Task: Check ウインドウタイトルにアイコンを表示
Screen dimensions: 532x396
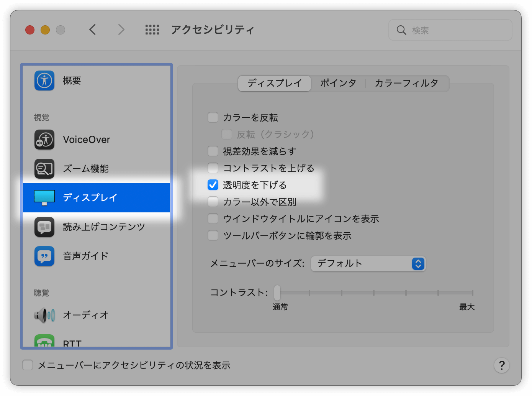Action: click(213, 219)
